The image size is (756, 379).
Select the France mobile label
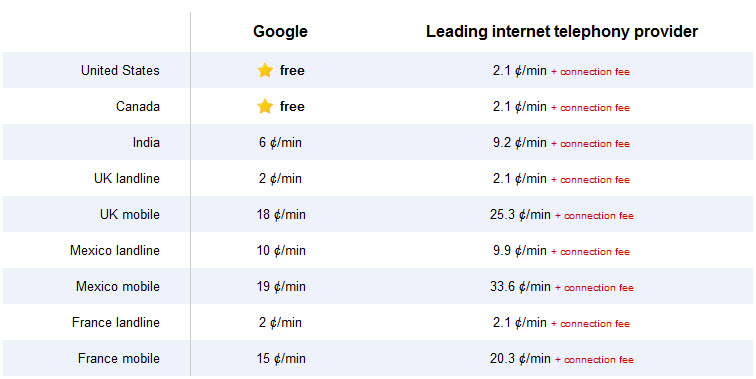[x=119, y=358]
